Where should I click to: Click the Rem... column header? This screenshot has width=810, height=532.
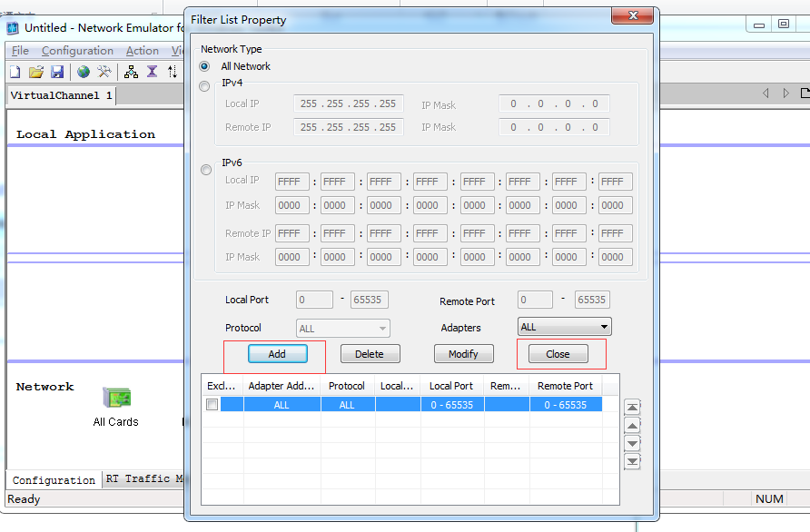(507, 386)
